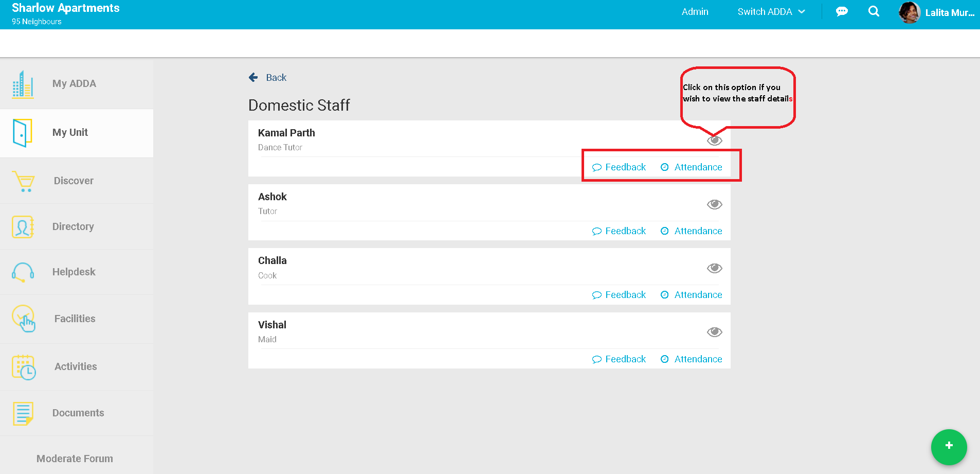
Task: Click the Directory contact book icon
Action: (x=23, y=227)
